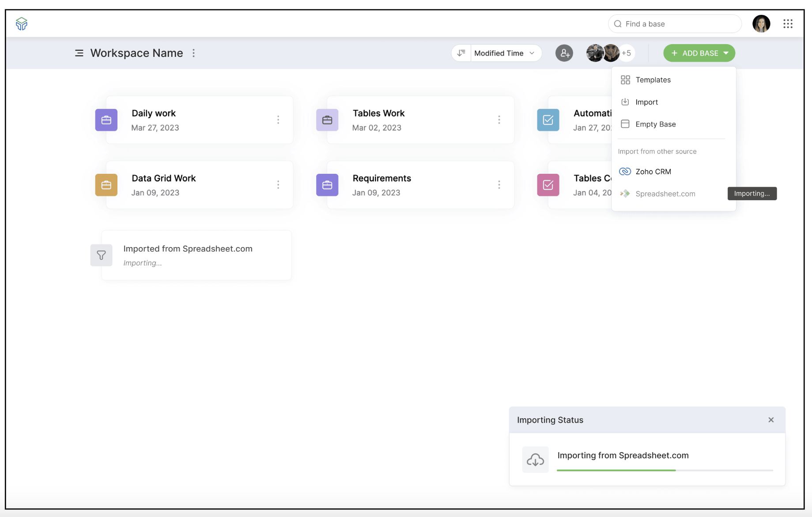
Task: Collapse the ADD BASE dropdown arrow
Action: [726, 53]
